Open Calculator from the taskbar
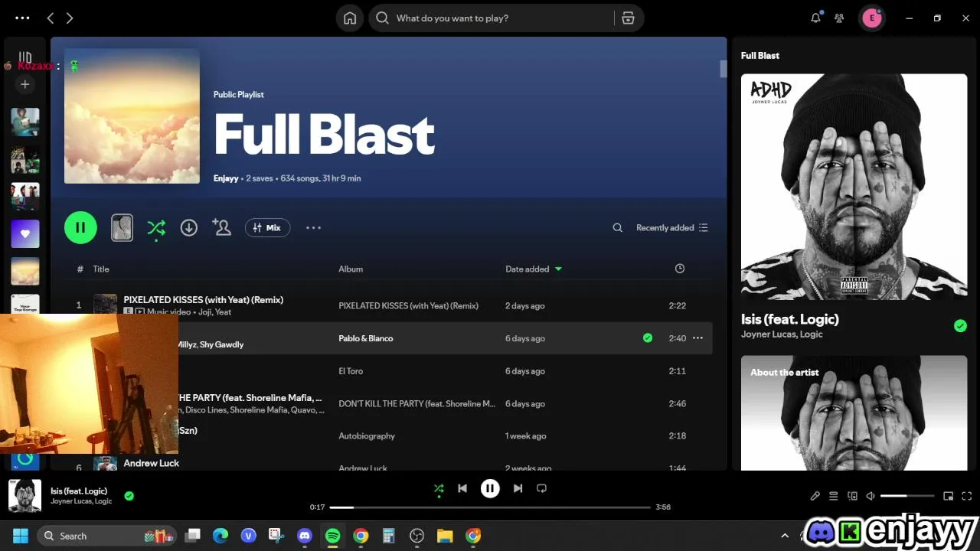Image resolution: width=980 pixels, height=551 pixels. (x=388, y=536)
